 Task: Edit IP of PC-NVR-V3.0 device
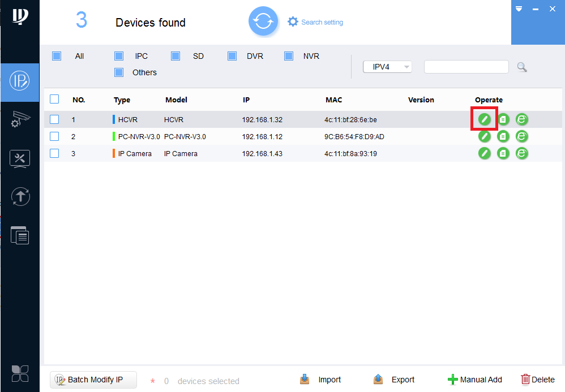pos(484,136)
